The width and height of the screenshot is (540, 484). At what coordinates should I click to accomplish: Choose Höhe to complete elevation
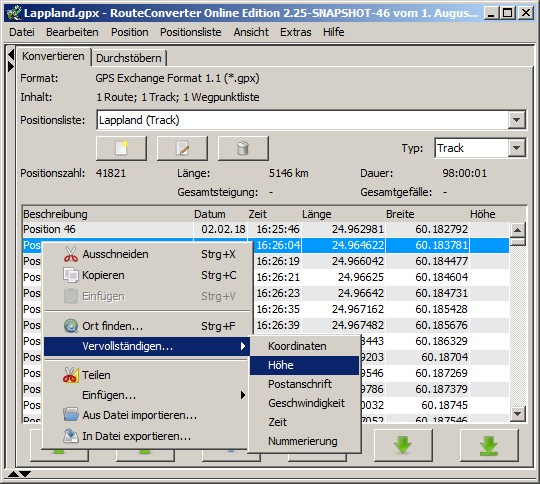pyautogui.click(x=304, y=365)
